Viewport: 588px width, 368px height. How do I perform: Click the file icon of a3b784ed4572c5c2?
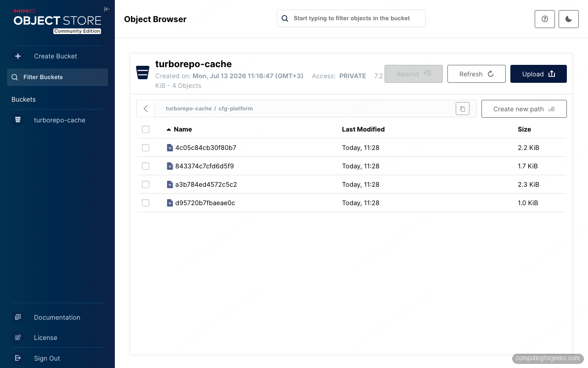(x=170, y=184)
